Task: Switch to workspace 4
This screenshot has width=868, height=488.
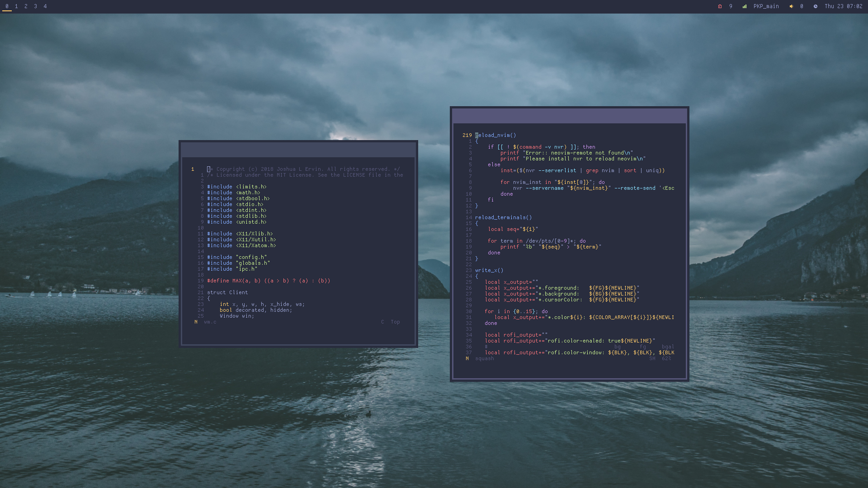Action: point(45,6)
